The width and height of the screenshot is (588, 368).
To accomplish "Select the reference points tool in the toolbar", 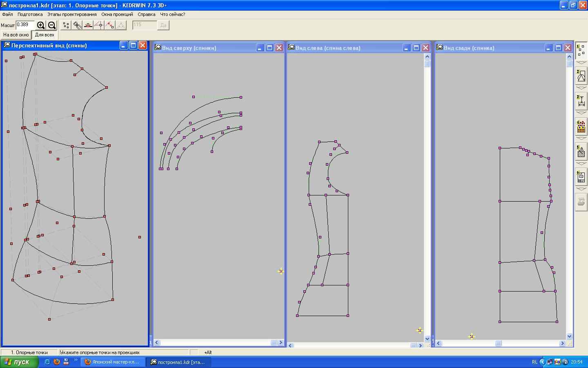I will pyautogui.click(x=66, y=25).
